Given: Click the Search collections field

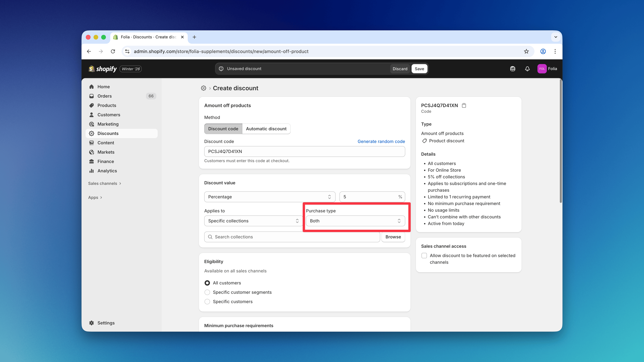Looking at the screenshot, I should 292,237.
